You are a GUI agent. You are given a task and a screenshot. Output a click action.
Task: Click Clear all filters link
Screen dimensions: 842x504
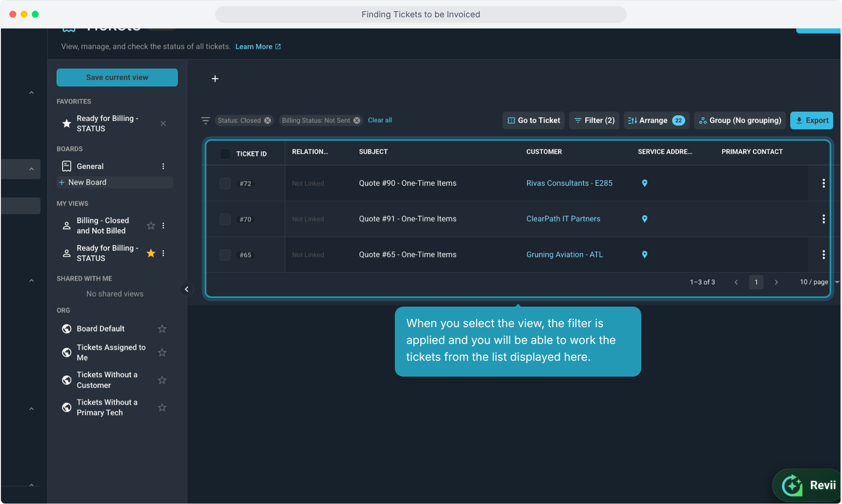click(380, 120)
